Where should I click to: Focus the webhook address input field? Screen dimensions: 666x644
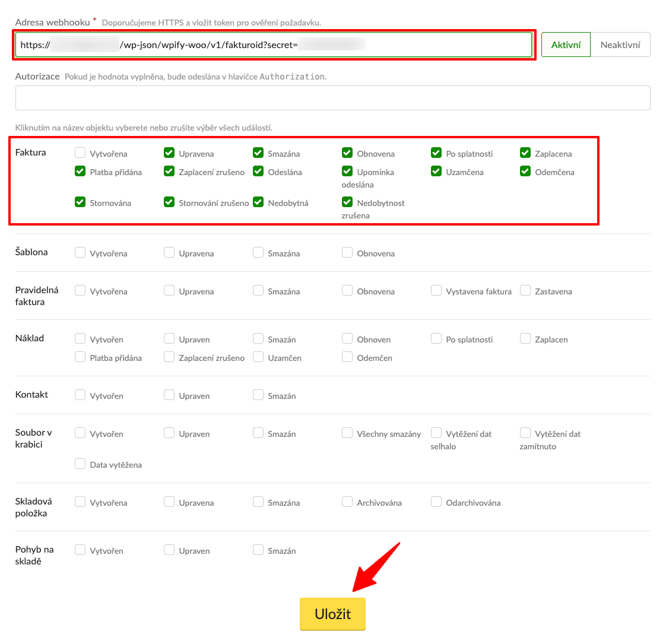[x=273, y=45]
